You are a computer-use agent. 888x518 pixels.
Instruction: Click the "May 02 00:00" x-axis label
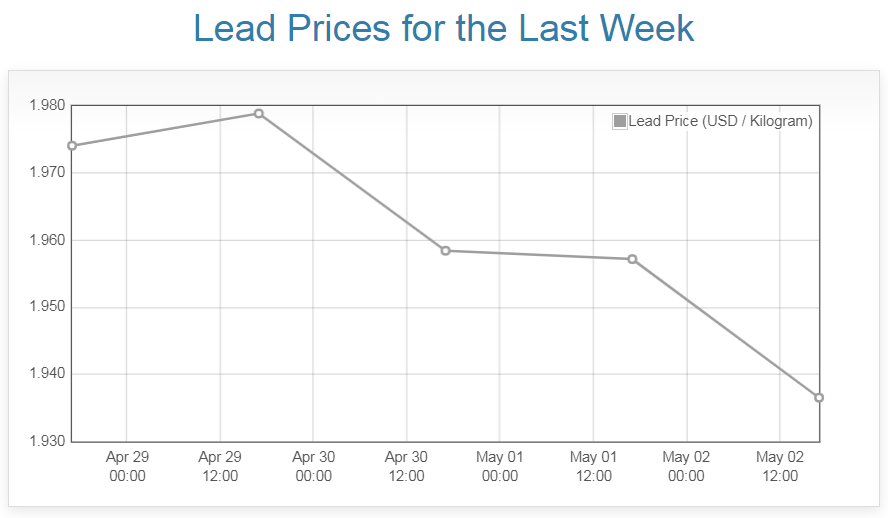click(x=687, y=466)
